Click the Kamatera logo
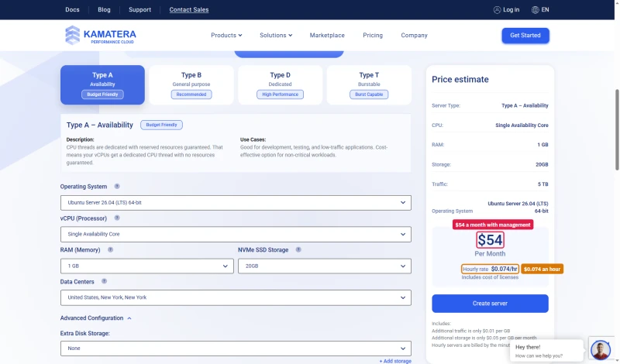The image size is (620, 364). [101, 35]
